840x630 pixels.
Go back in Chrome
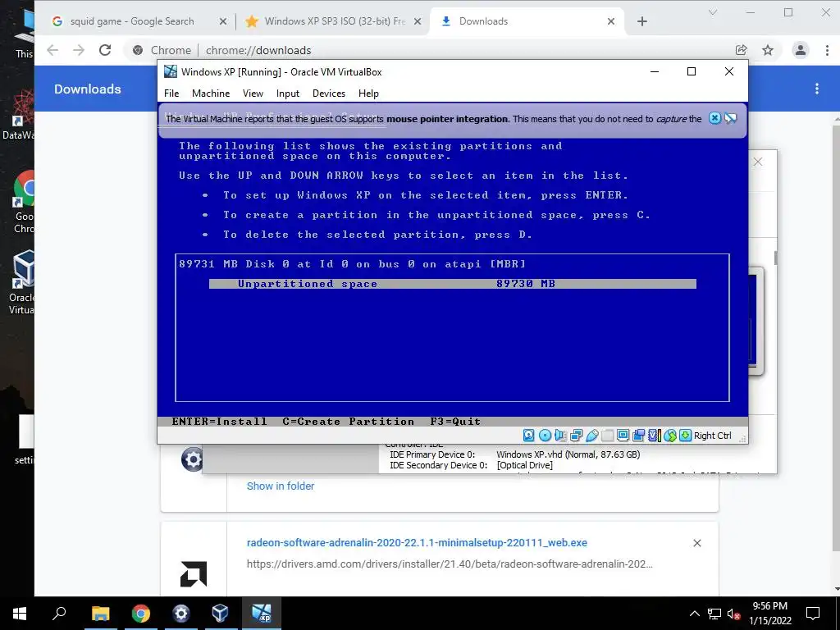[52, 50]
